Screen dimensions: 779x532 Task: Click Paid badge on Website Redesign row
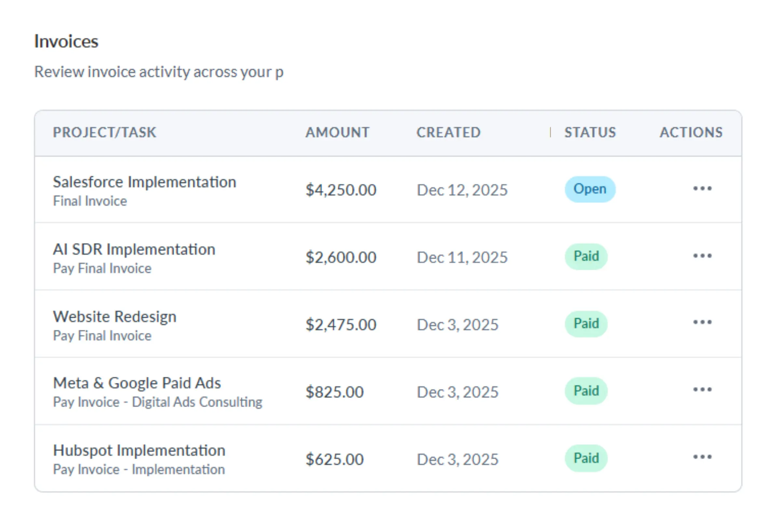586,324
